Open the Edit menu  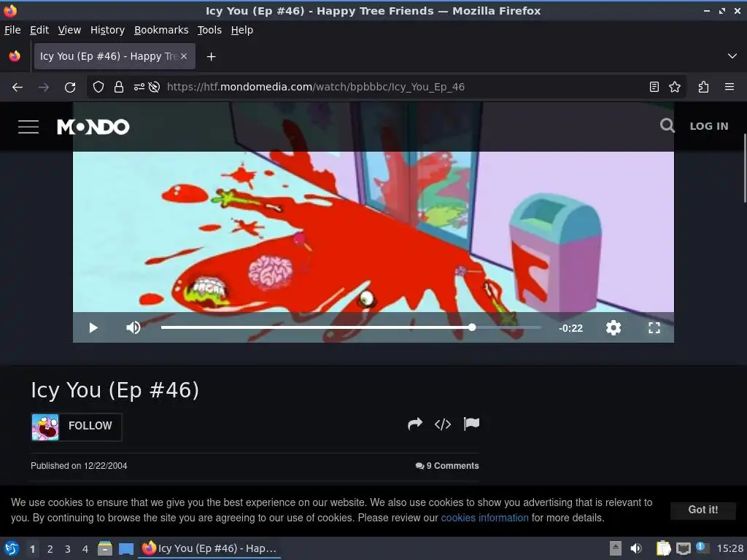tap(39, 30)
